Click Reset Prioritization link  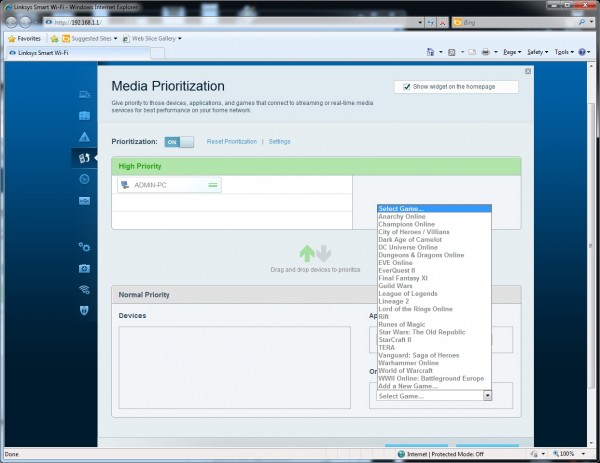(x=232, y=142)
